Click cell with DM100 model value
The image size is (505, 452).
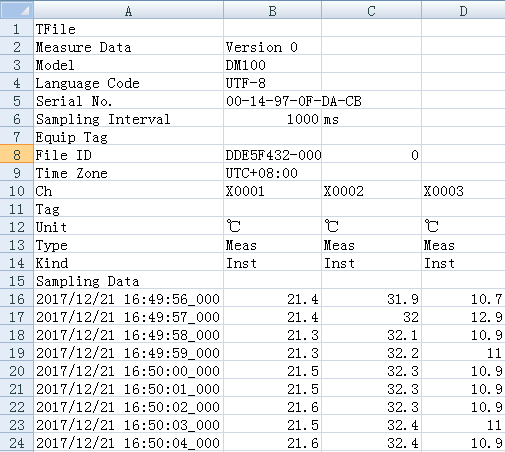272,65
